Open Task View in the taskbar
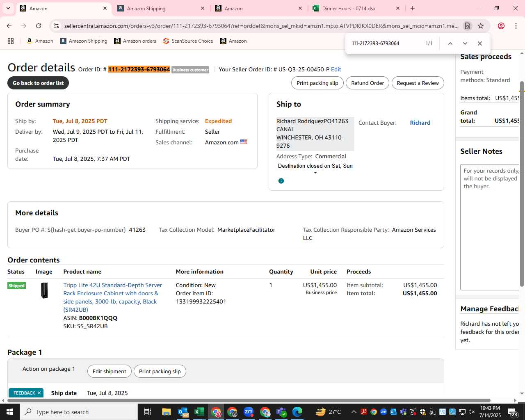525x420 pixels. (148, 412)
